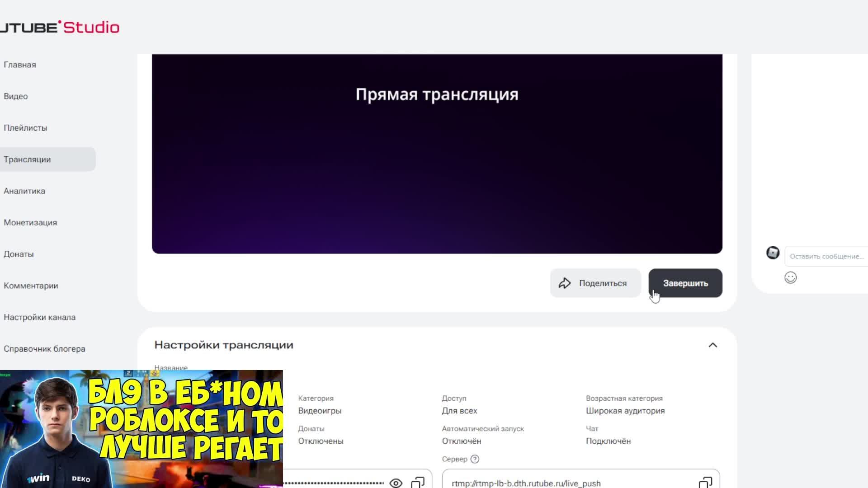Switch to the Аналитика section

[x=24, y=191]
